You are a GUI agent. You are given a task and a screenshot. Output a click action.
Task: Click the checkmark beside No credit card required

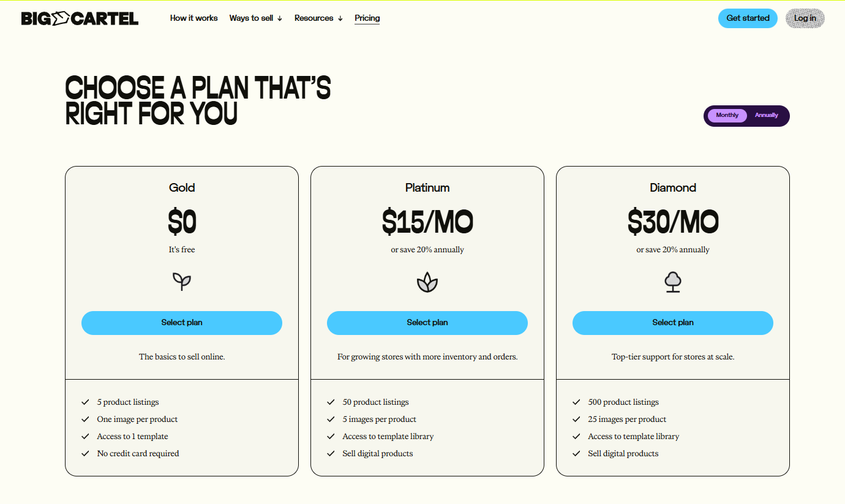pyautogui.click(x=85, y=453)
